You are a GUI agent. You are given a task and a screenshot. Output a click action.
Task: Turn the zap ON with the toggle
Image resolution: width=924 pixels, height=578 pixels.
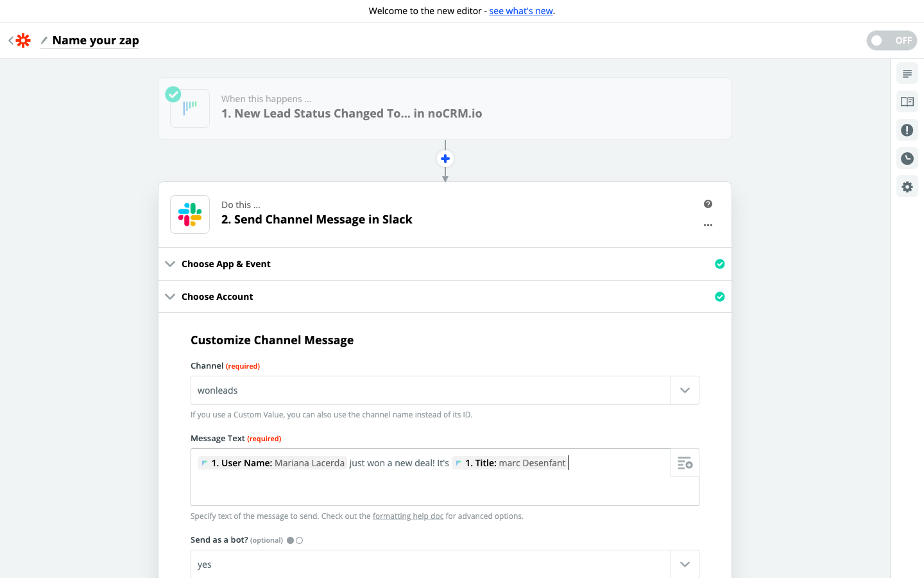click(891, 40)
